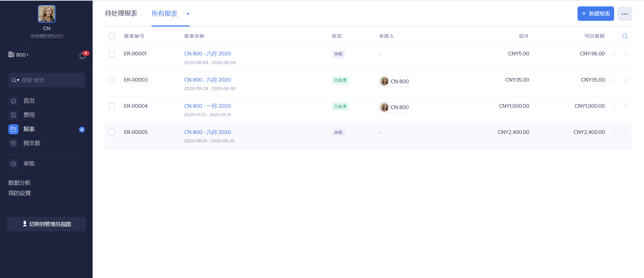Image resolution: width=644 pixels, height=278 pixels.
Task: Expand the 所有报表 filter dropdown arrow
Action: click(x=188, y=14)
